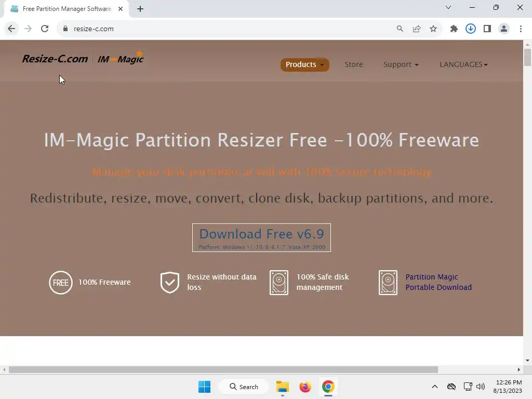Click the vertical scrollbar down arrow
The width and height of the screenshot is (532, 399).
point(527,361)
